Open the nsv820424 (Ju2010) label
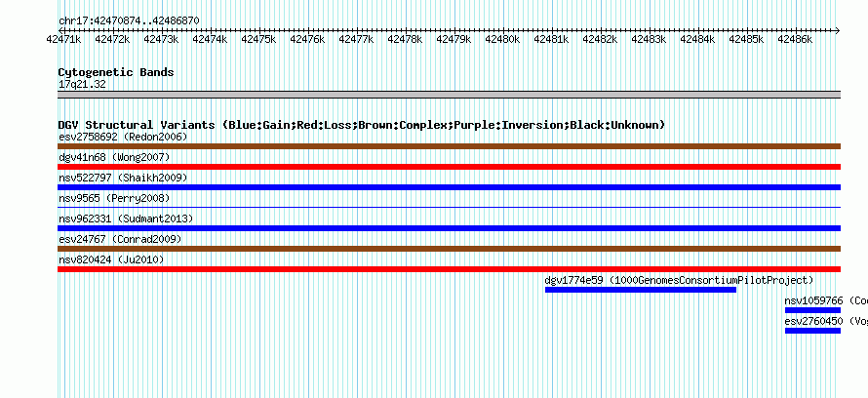The width and height of the screenshot is (868, 398). point(111,259)
